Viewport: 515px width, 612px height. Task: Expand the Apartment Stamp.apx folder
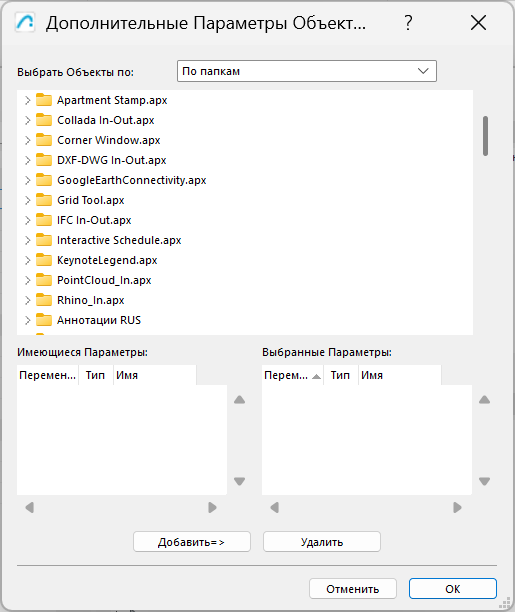[27, 100]
